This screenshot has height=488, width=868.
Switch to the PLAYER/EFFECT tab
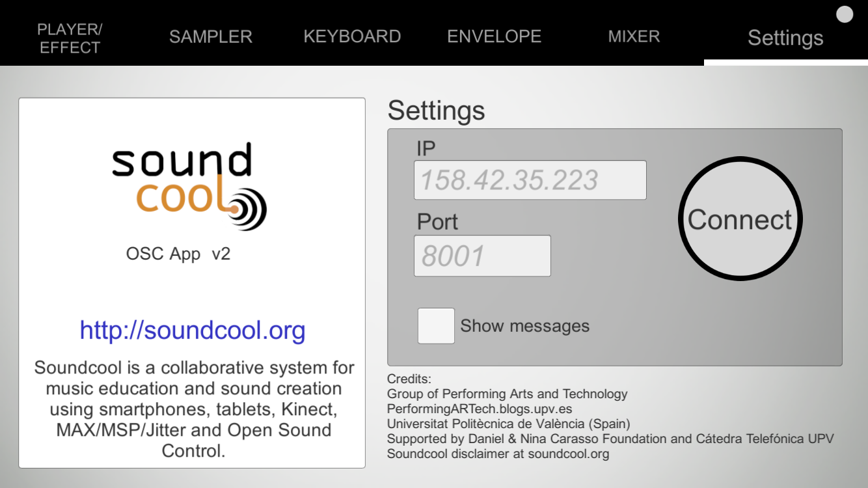(x=70, y=38)
